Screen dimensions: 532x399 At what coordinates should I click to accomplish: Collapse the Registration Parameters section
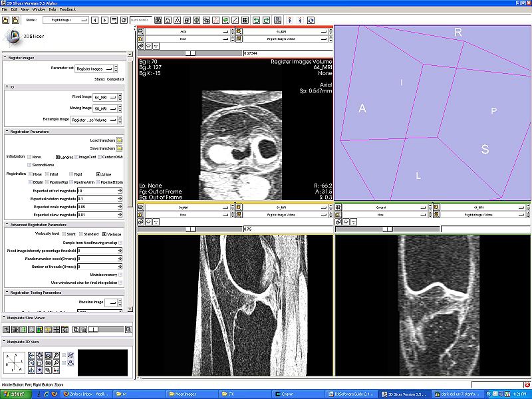pyautogui.click(x=7, y=131)
